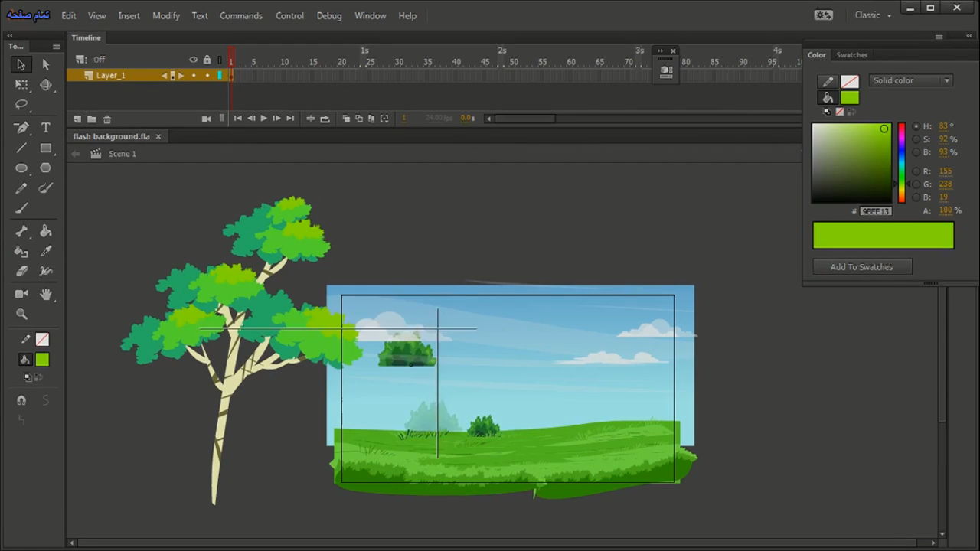This screenshot has width=980, height=551.
Task: Switch to the Swatches tab
Action: click(x=851, y=55)
